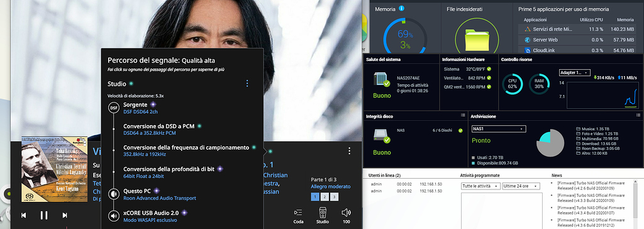The image size is (644, 229).
Task: Open the volume control showing 100
Action: point(347,213)
